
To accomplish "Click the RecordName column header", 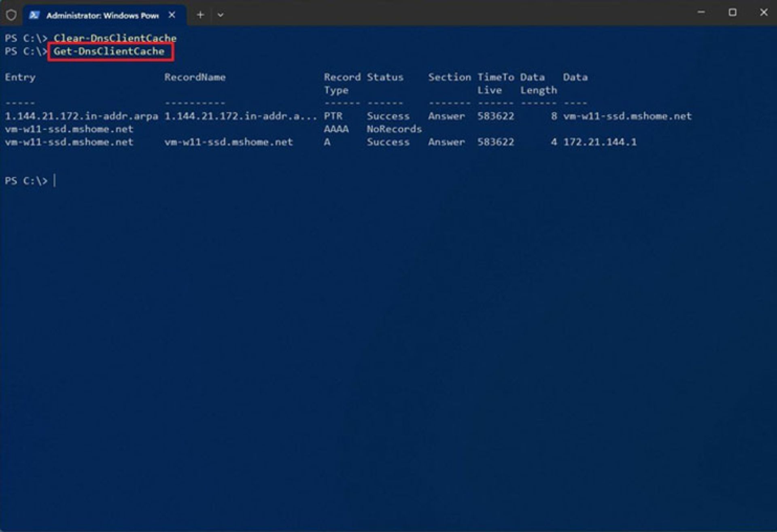I will [195, 77].
